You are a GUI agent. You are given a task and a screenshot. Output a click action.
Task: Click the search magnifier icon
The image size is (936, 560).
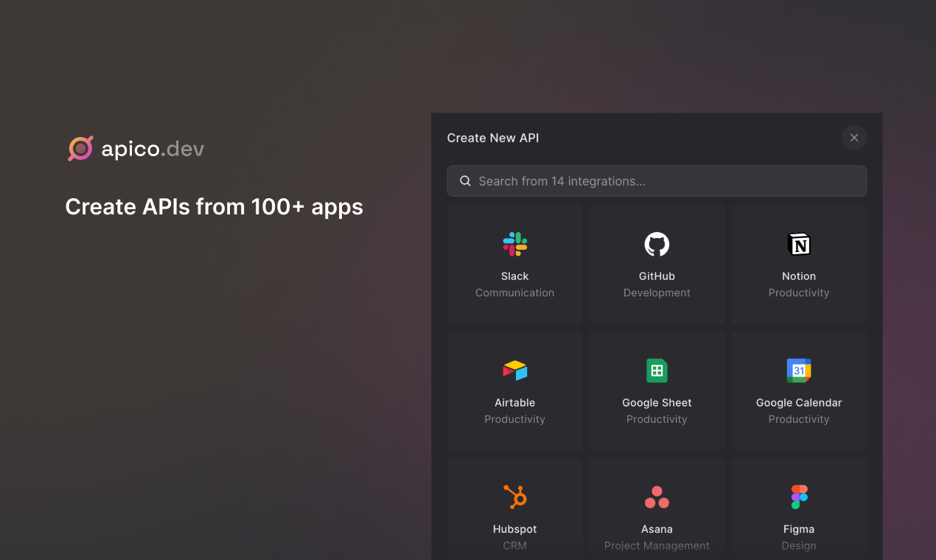465,181
